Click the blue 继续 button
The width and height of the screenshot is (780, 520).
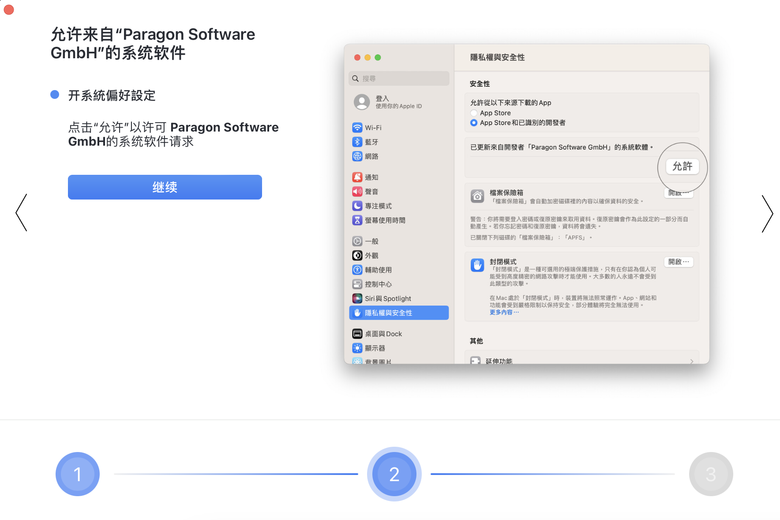point(165,187)
